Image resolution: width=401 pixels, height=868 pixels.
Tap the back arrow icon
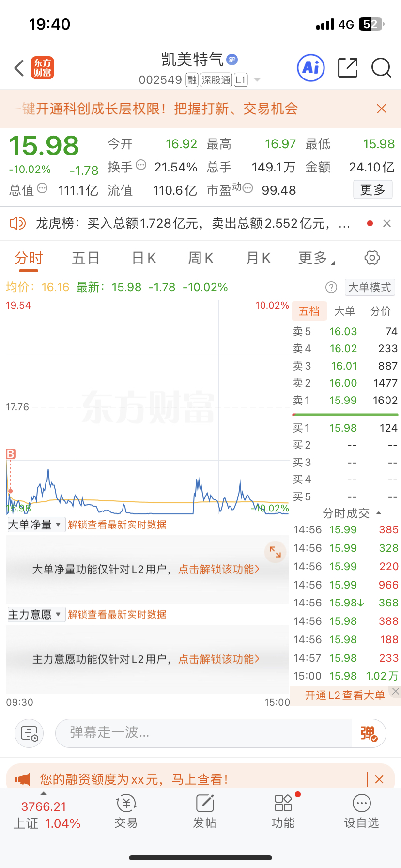(x=19, y=68)
